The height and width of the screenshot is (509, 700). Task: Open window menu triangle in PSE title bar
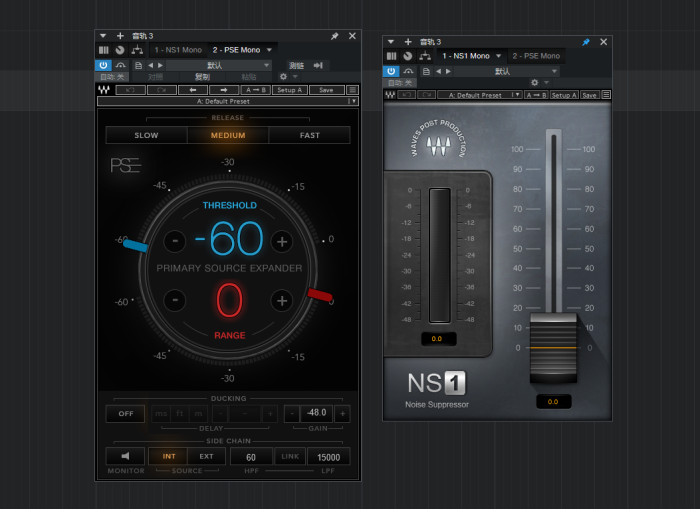point(103,36)
